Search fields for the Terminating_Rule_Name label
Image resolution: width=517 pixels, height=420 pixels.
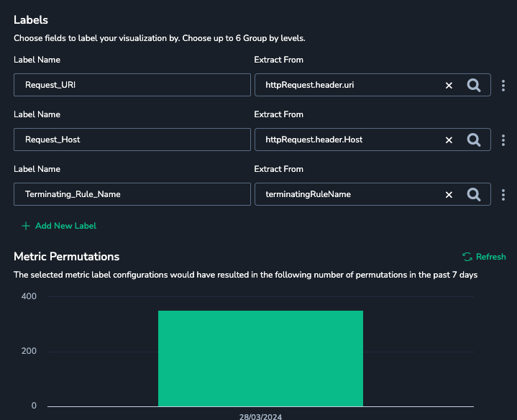click(474, 194)
